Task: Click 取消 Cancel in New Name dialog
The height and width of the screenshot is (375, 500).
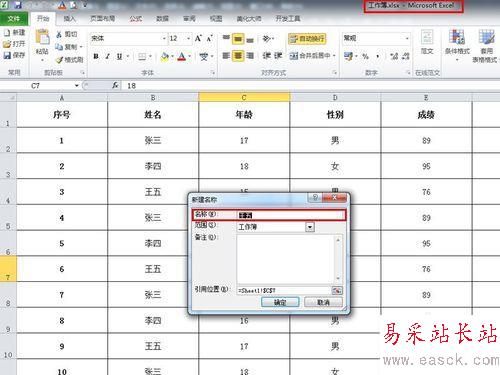Action: (323, 302)
